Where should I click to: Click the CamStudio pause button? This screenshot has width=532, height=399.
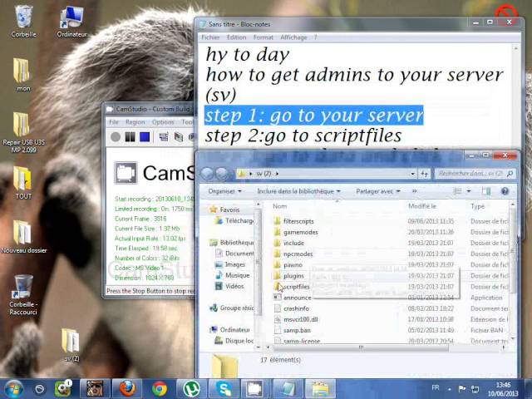pos(130,137)
